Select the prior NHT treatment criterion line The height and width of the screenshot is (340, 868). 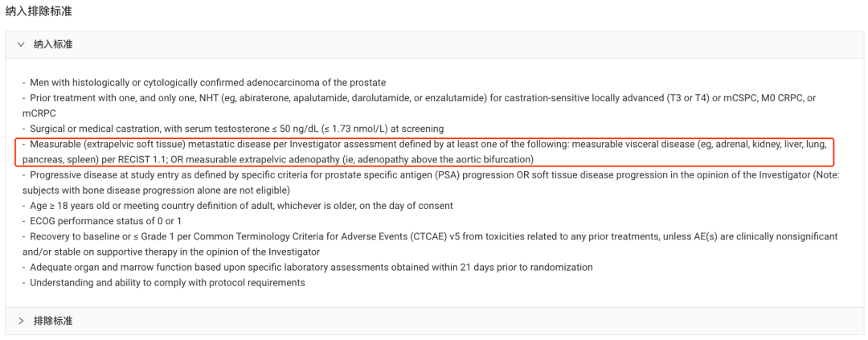coord(418,98)
